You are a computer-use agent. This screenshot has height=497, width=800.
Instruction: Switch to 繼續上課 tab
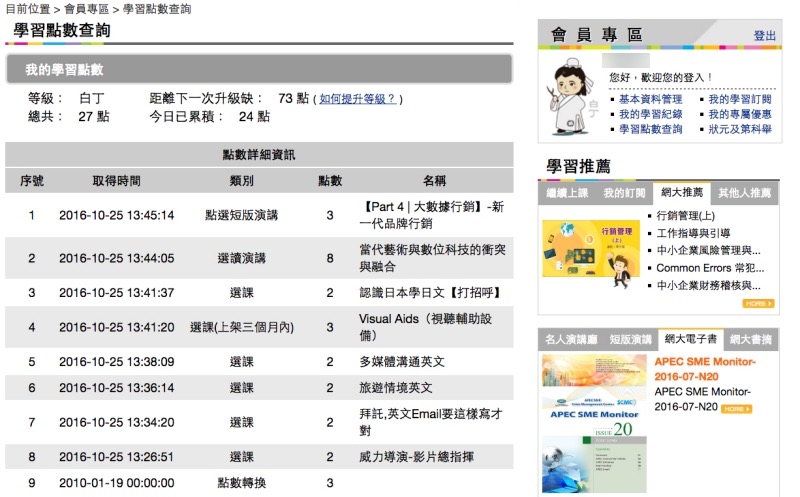(x=567, y=193)
